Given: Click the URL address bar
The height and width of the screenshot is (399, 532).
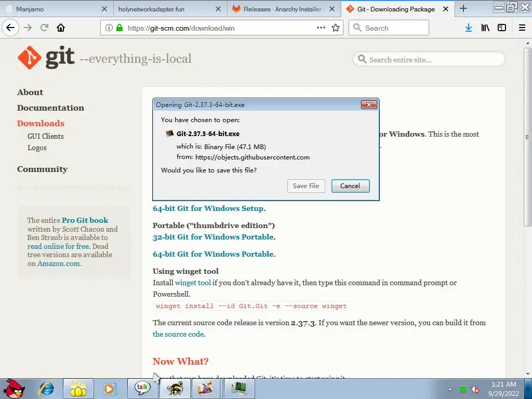Looking at the screenshot, I should 221,28.
